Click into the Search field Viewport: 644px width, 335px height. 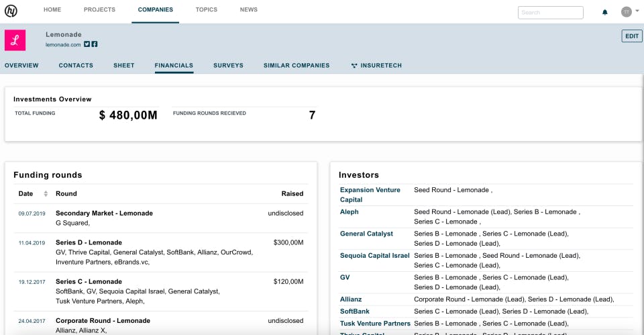pyautogui.click(x=550, y=12)
